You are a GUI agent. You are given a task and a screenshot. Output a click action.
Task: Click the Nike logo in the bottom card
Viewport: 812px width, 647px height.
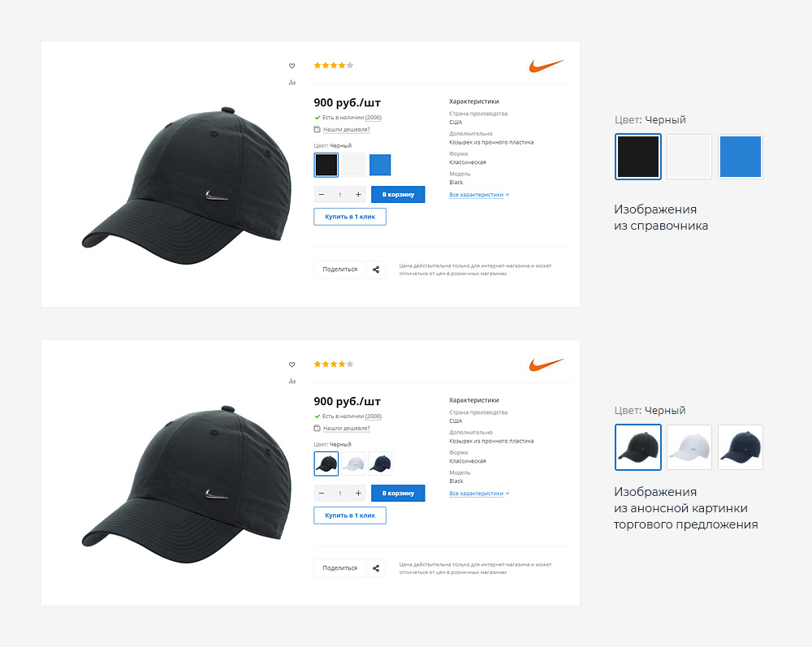tap(546, 364)
